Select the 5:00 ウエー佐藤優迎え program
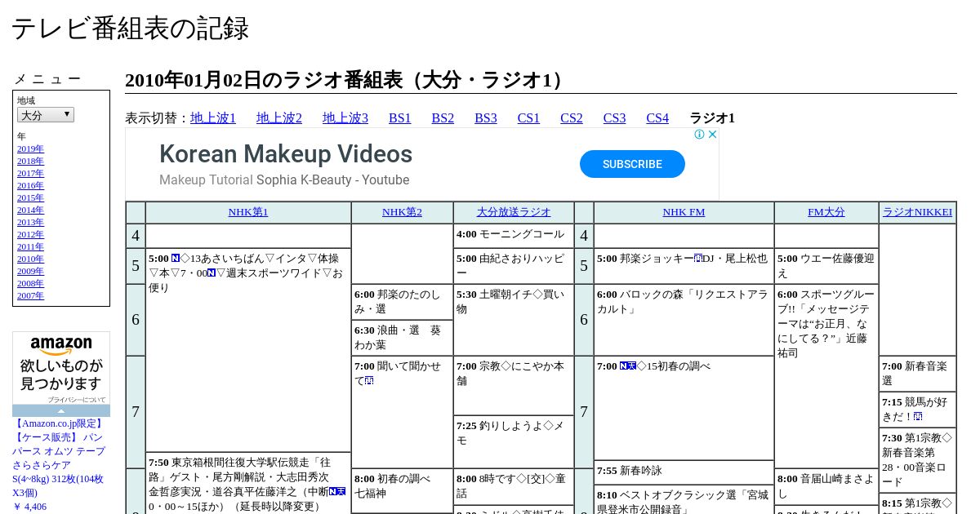 coord(826,266)
